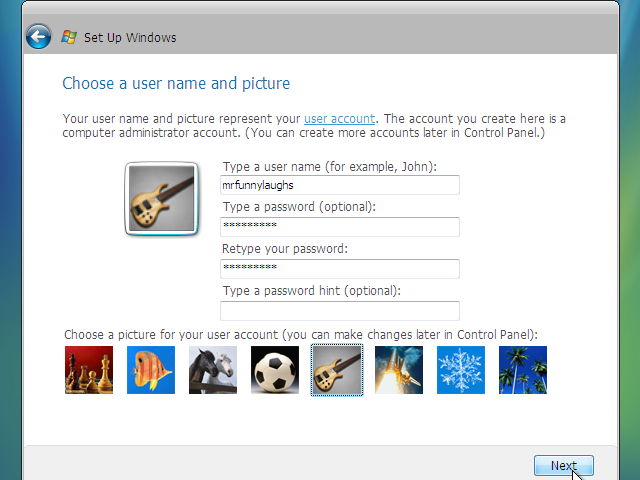Click the user name text field

(340, 185)
